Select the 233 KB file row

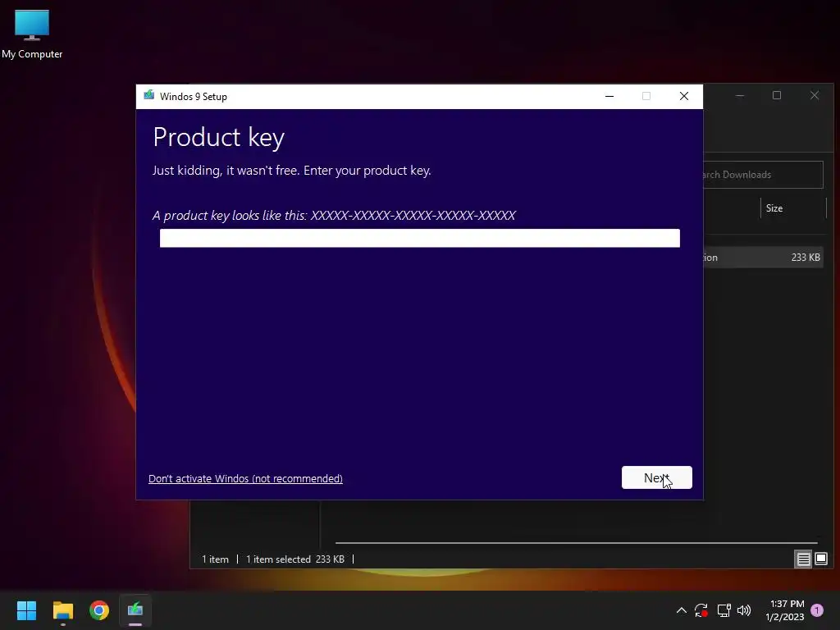(764, 257)
